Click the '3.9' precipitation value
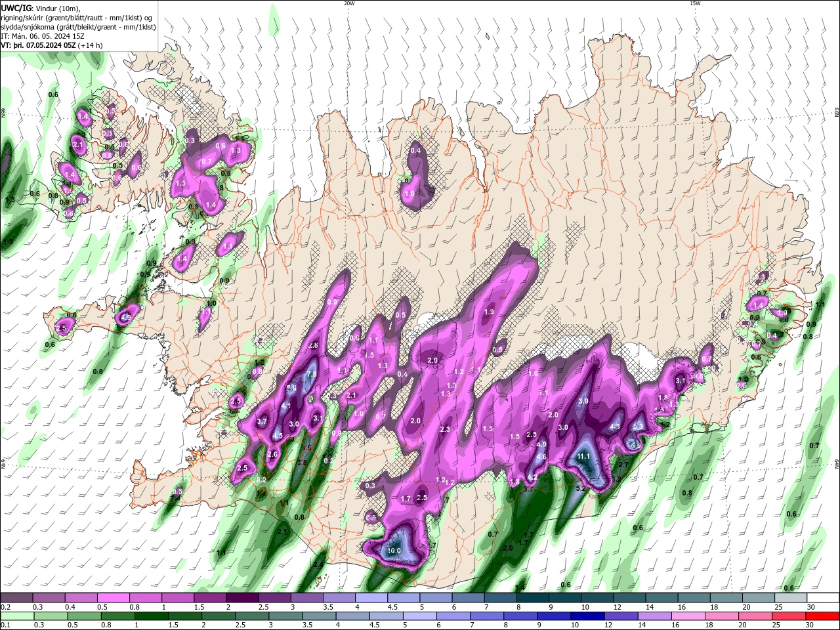 pos(583,401)
